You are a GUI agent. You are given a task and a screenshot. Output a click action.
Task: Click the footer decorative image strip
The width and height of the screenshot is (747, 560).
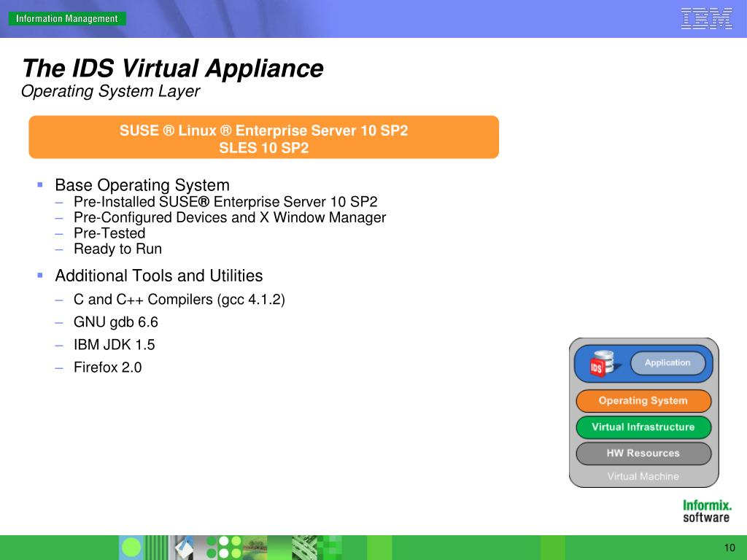click(x=231, y=548)
